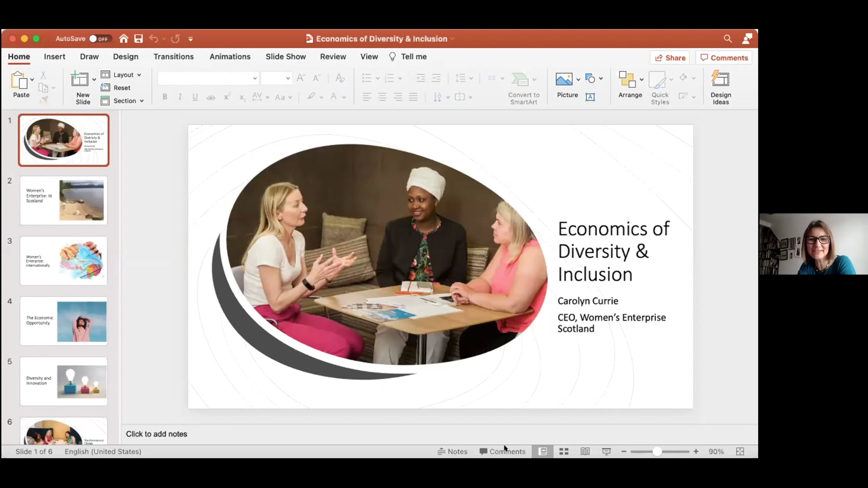Click the Share button
The width and height of the screenshot is (868, 488).
(670, 58)
